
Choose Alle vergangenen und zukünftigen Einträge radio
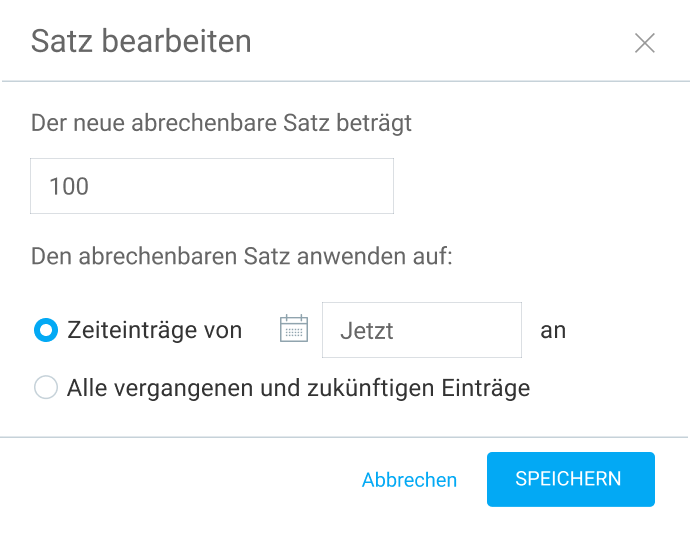click(x=46, y=387)
